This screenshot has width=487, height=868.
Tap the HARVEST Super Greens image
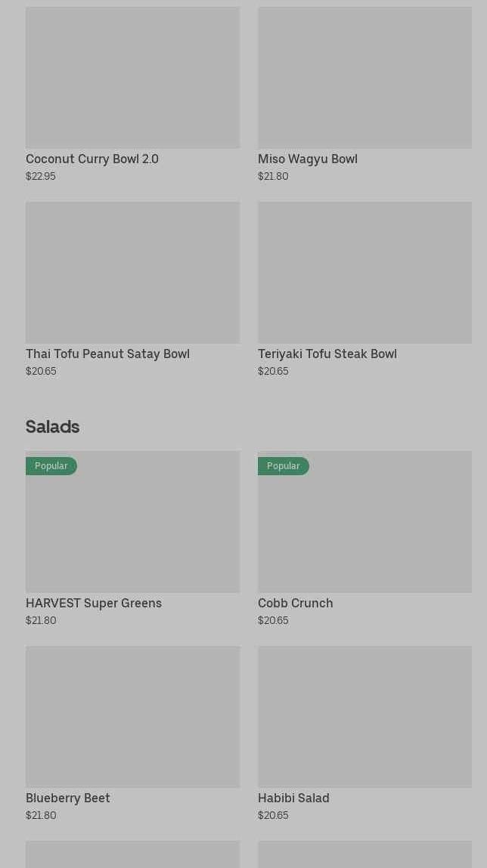tap(132, 529)
